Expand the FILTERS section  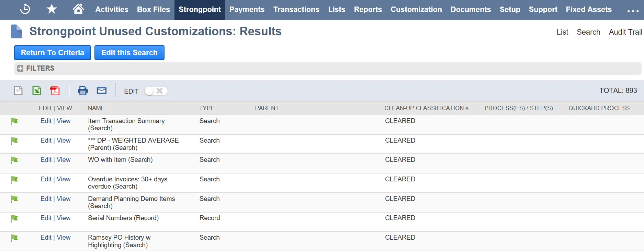click(36, 68)
